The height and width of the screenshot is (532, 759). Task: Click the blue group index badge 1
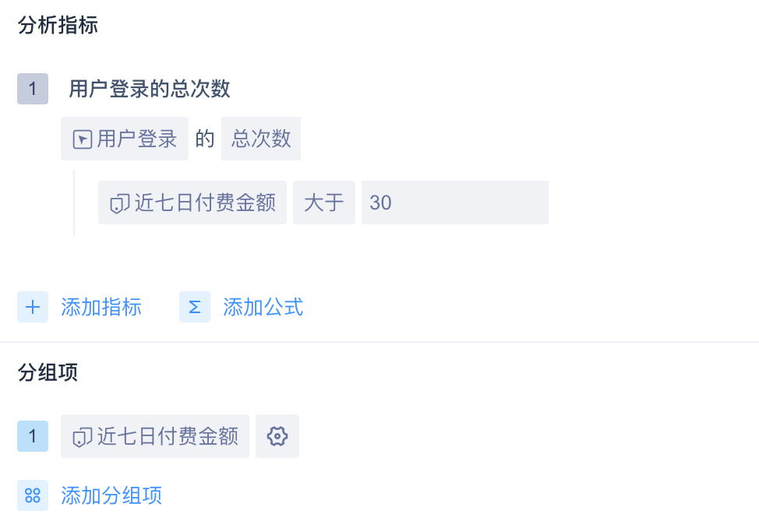(x=33, y=436)
